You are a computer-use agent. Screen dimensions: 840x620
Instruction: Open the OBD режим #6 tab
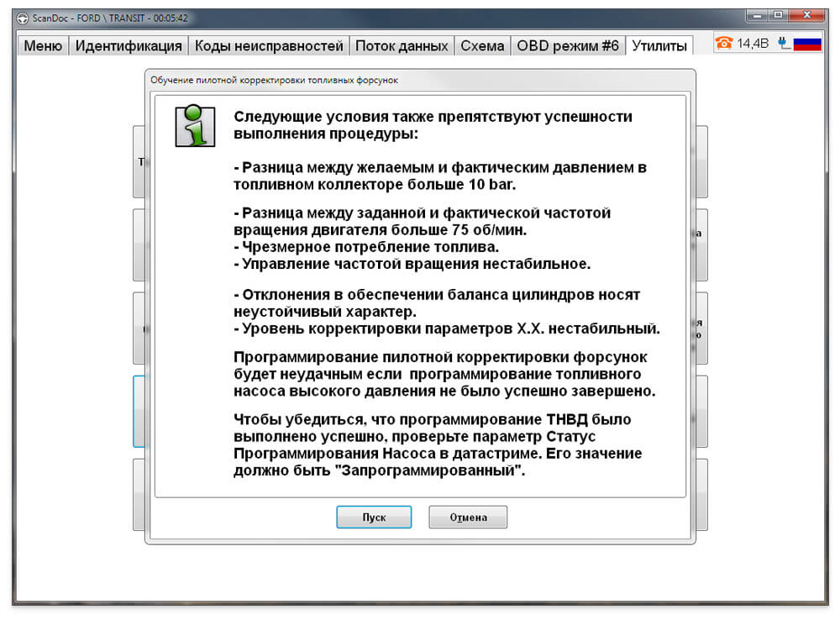(568, 45)
